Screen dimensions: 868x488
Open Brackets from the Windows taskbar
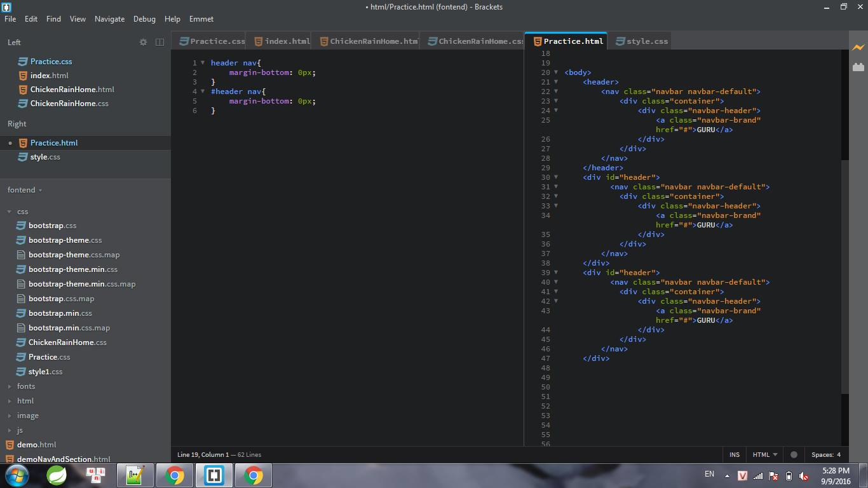tap(214, 475)
